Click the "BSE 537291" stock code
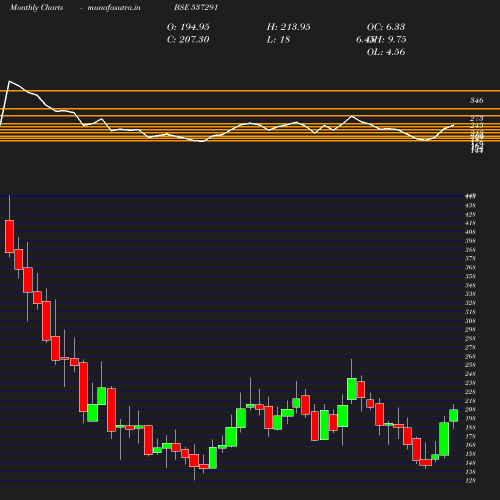The image size is (500, 500). tap(196, 7)
